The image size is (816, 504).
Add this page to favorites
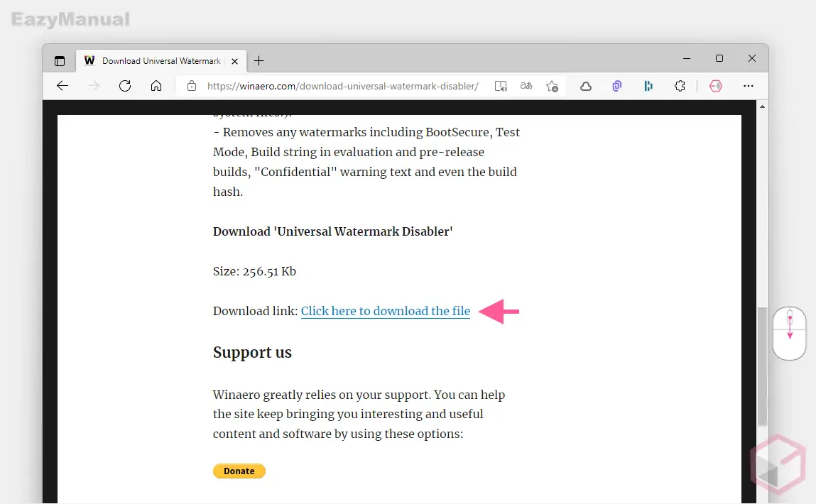click(x=552, y=86)
